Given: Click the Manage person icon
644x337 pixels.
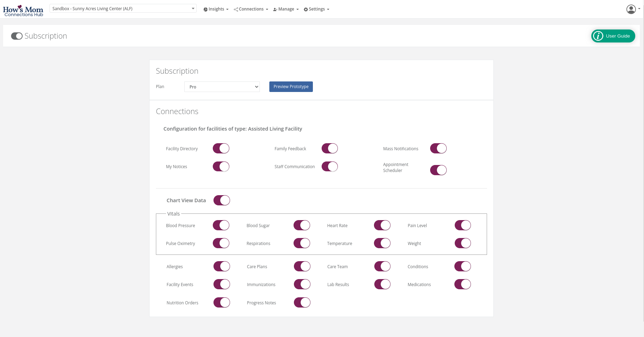Looking at the screenshot, I should [275, 9].
